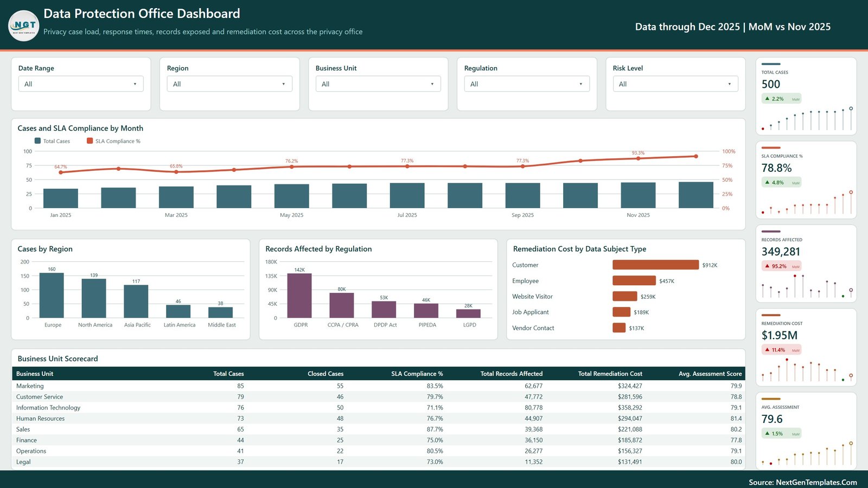Image resolution: width=868 pixels, height=488 pixels.
Task: Click the Data Protection Office Dashboard title
Action: (142, 14)
